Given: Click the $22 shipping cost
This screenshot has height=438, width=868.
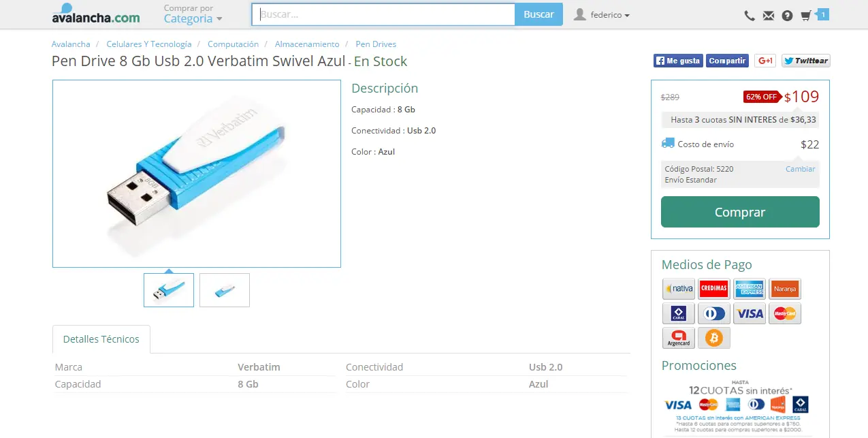Looking at the screenshot, I should tap(810, 144).
